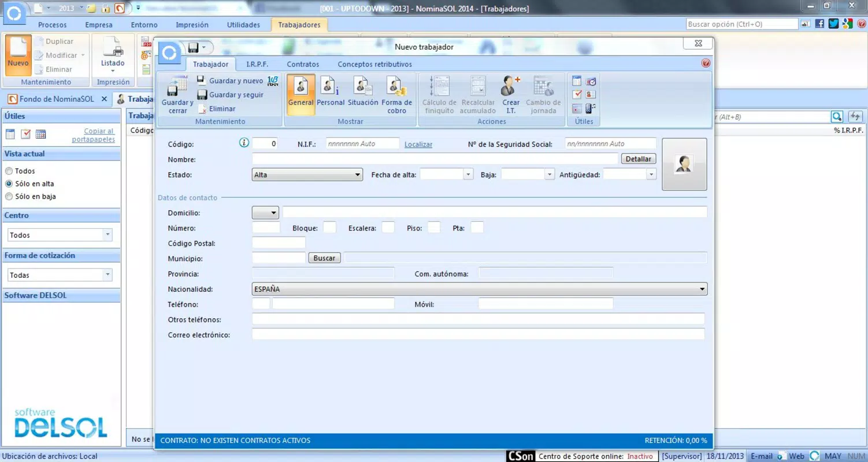The width and height of the screenshot is (868, 462).
Task: Open the Empresa ribbon tab
Action: 99,25
